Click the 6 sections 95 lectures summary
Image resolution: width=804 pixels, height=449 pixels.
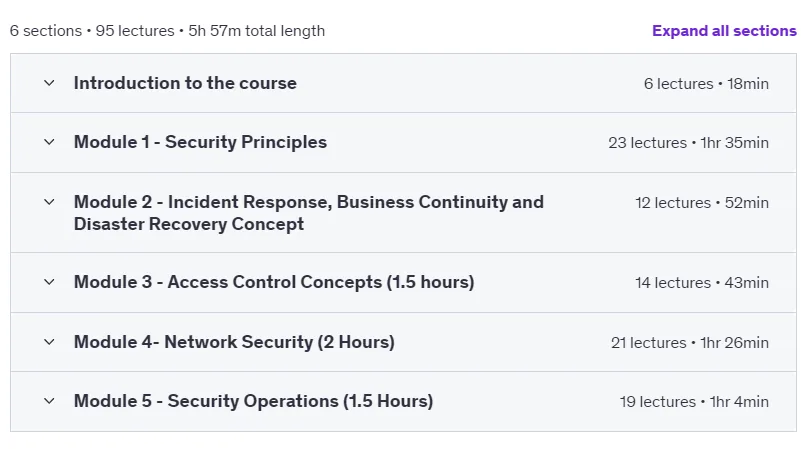(167, 31)
